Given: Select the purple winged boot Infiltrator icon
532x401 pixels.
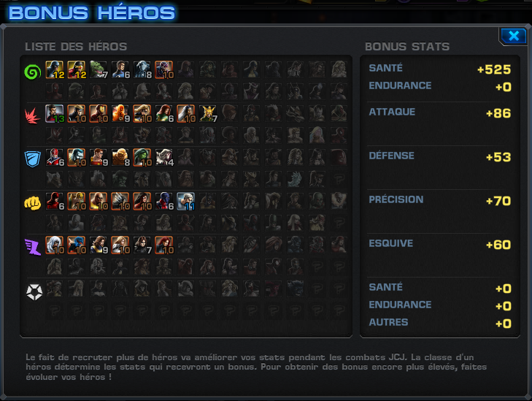Looking at the screenshot, I should point(33,247).
